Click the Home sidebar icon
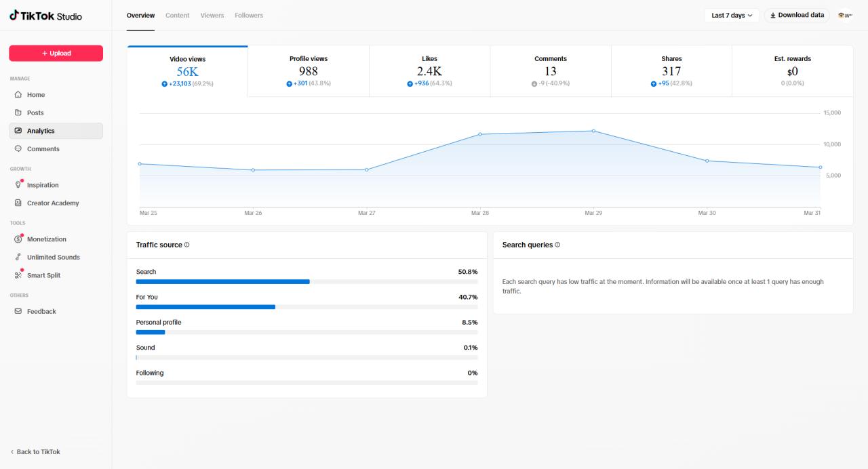This screenshot has height=469, width=868. click(x=18, y=95)
